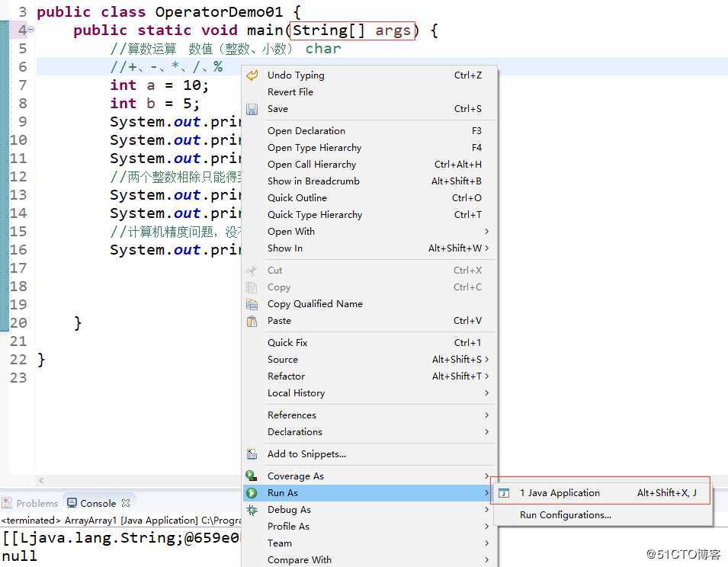Choose Save in the context menu

point(370,109)
